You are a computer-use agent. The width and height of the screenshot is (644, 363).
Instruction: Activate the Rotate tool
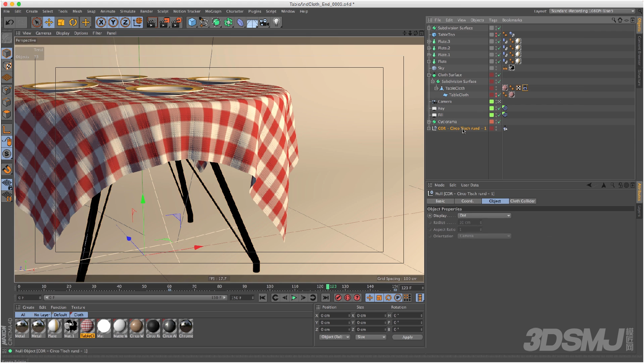pyautogui.click(x=73, y=22)
